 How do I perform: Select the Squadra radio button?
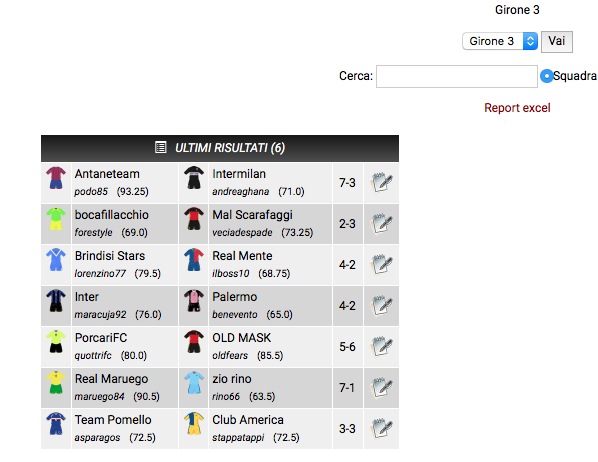pos(547,76)
